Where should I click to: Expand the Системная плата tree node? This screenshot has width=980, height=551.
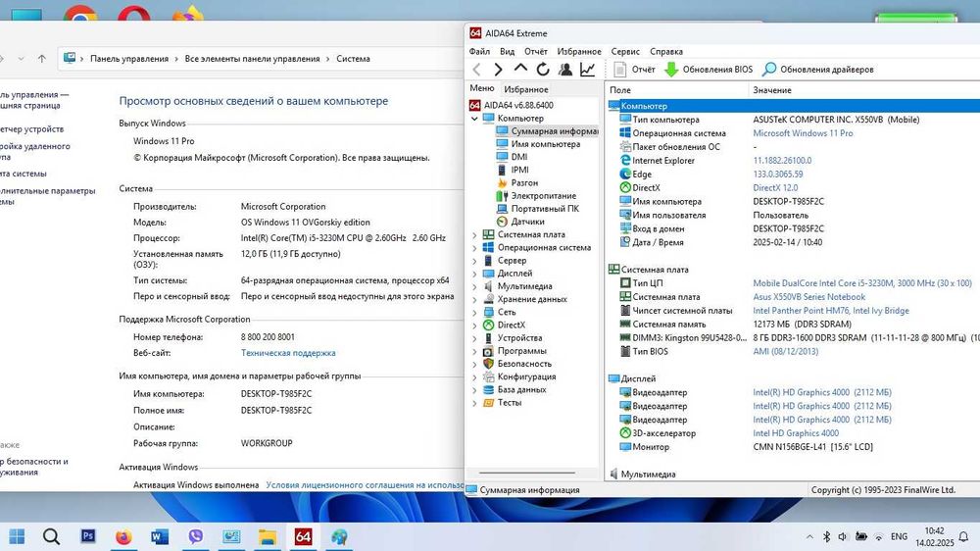474,235
